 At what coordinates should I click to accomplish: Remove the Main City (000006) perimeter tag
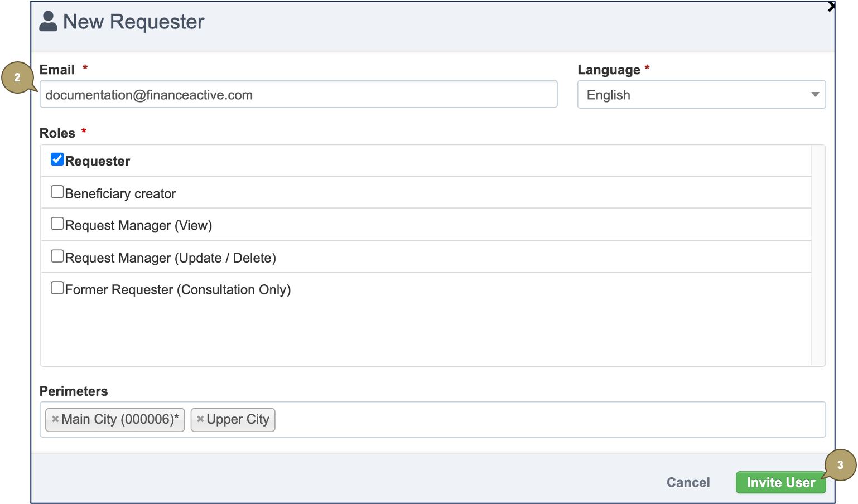[x=55, y=419]
